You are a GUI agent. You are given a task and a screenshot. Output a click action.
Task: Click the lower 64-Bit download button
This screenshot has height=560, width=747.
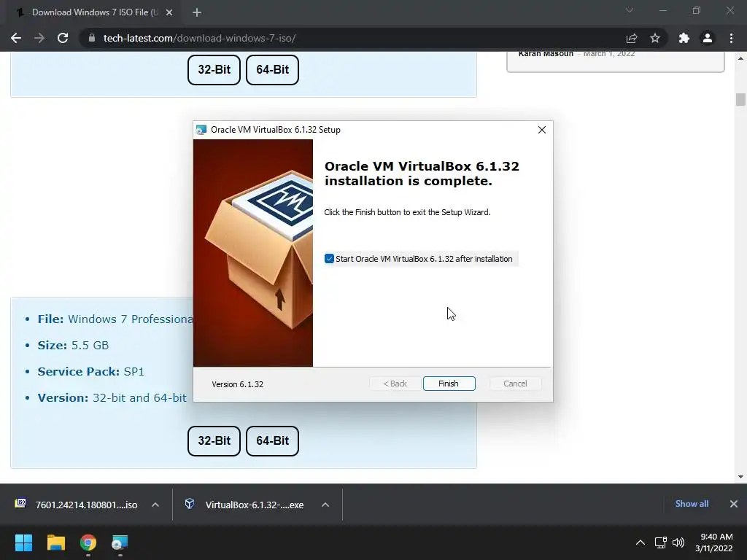coord(273,441)
